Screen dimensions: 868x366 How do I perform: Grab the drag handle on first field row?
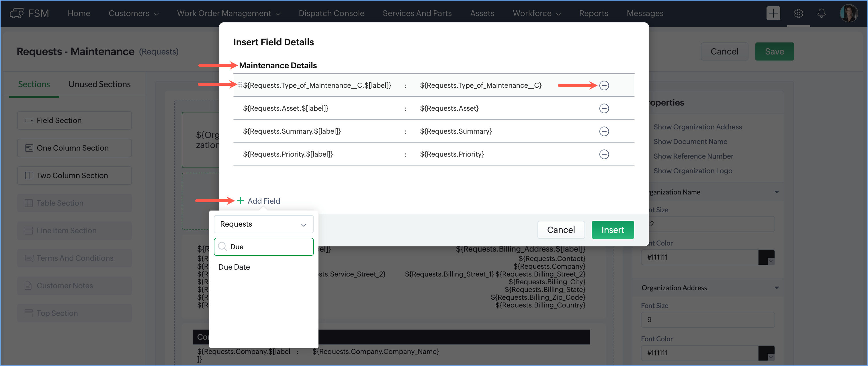[x=240, y=85]
